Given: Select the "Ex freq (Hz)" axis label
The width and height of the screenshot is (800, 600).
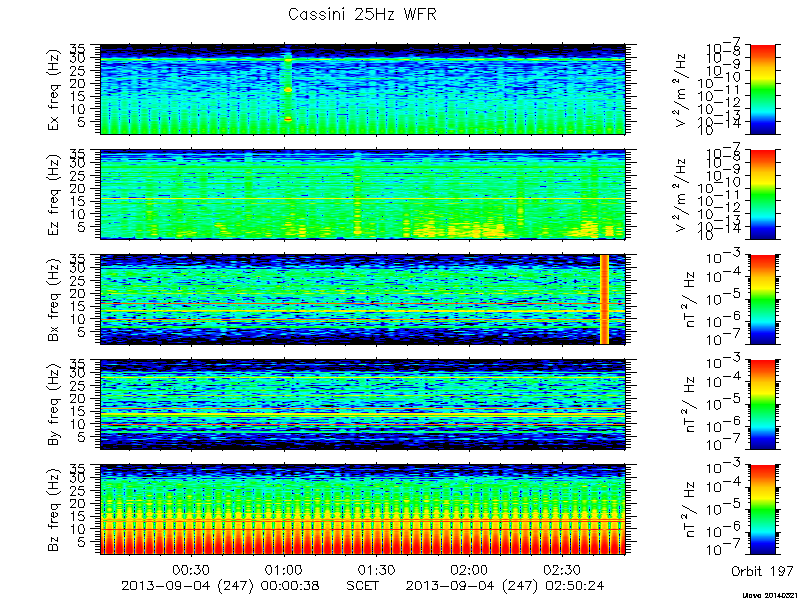Looking at the screenshot, I should [x=55, y=90].
